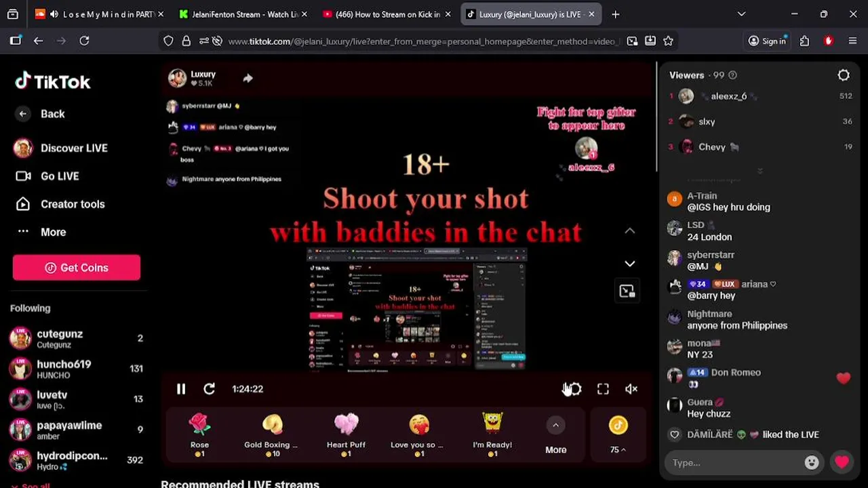This screenshot has height=488, width=868.
Task: Unmute the stream with the speaker icon
Action: [x=631, y=389]
